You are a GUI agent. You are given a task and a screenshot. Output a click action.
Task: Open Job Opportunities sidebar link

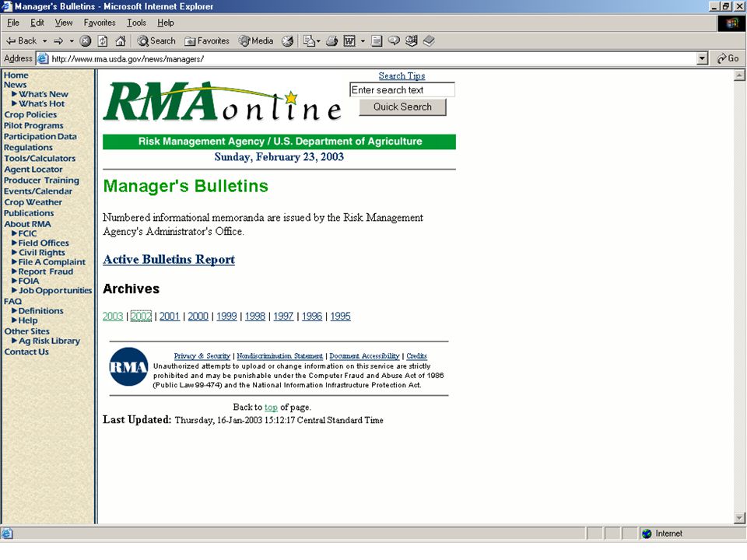(x=55, y=290)
